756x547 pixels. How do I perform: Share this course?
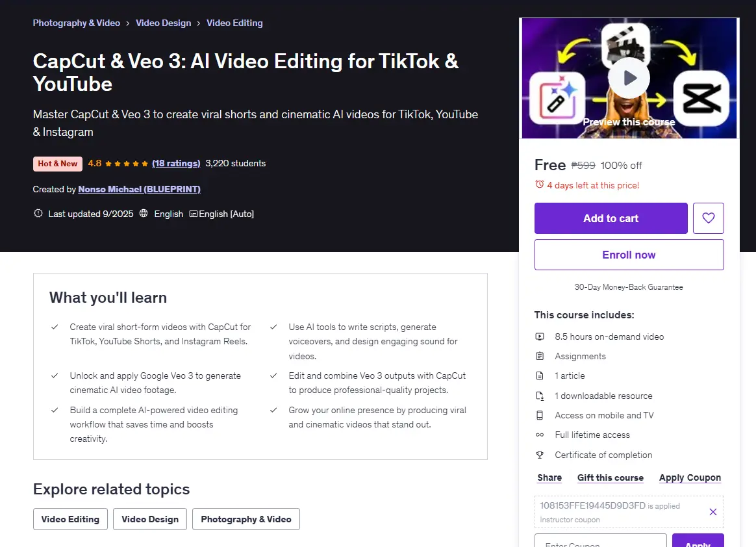click(x=549, y=477)
